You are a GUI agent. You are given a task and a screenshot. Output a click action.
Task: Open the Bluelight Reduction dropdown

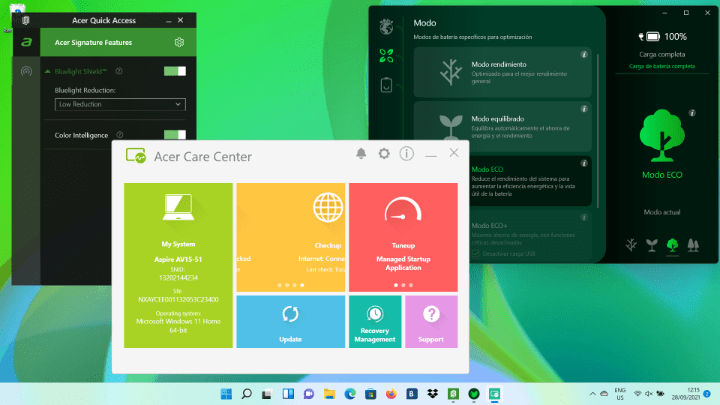(x=120, y=104)
